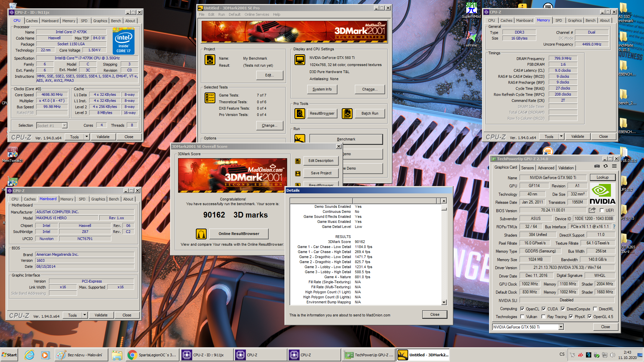Click the system tray clock
Image resolution: width=644 pixels, height=362 pixels.
pos(627,355)
